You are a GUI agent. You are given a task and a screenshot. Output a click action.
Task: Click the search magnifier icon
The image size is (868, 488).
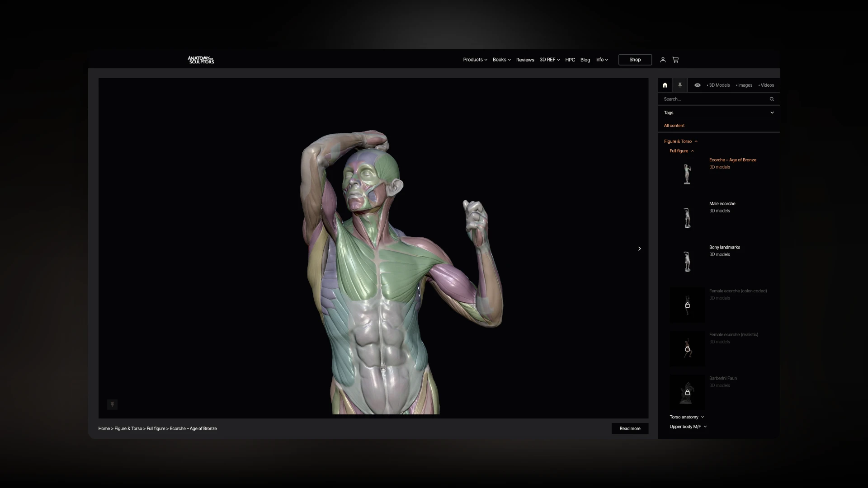point(772,99)
